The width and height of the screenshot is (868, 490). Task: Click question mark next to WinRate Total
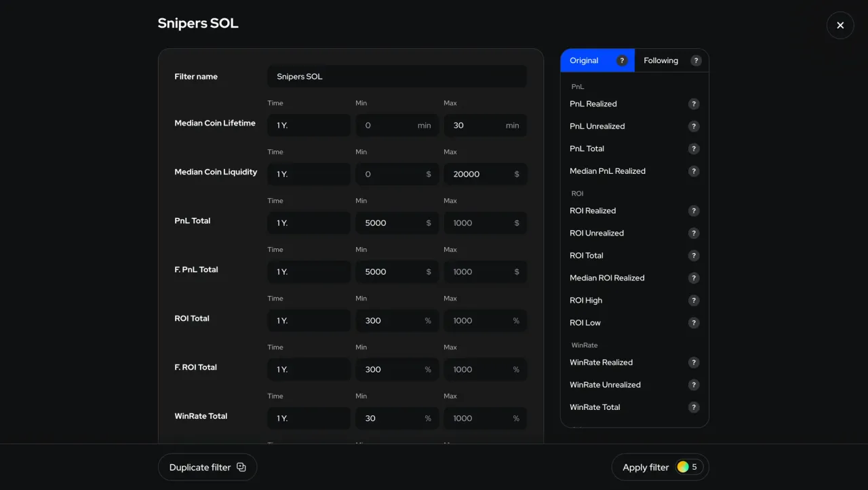[693, 407]
